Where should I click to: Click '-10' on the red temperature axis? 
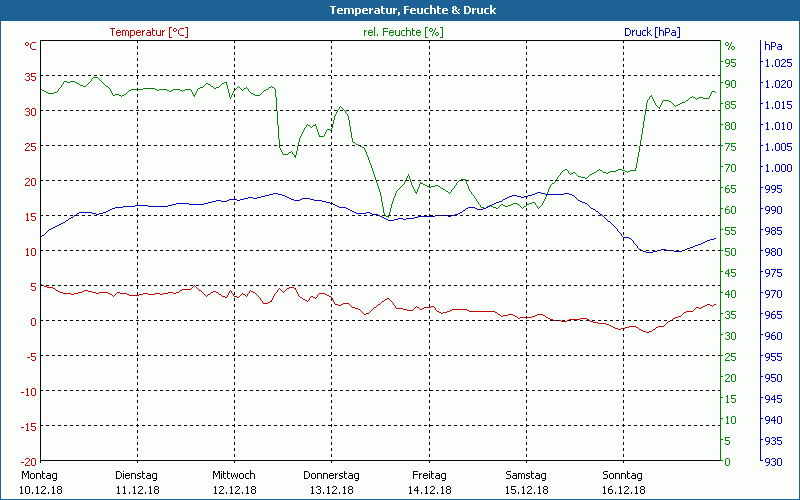tap(29, 392)
